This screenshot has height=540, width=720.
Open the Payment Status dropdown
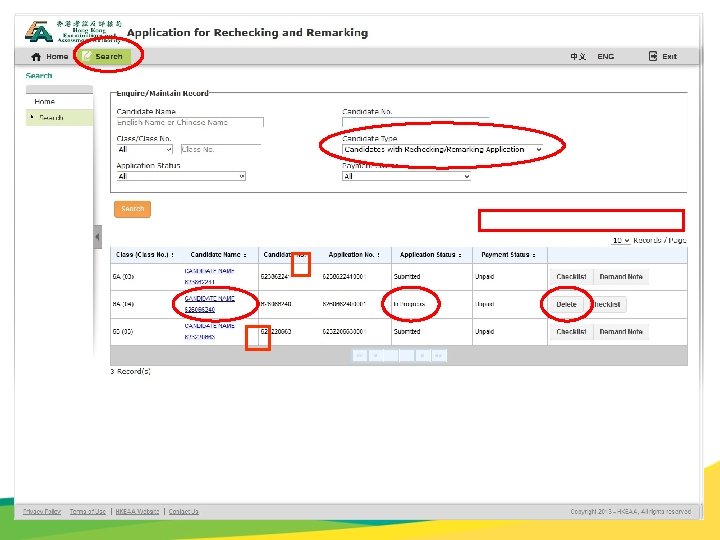(x=406, y=176)
